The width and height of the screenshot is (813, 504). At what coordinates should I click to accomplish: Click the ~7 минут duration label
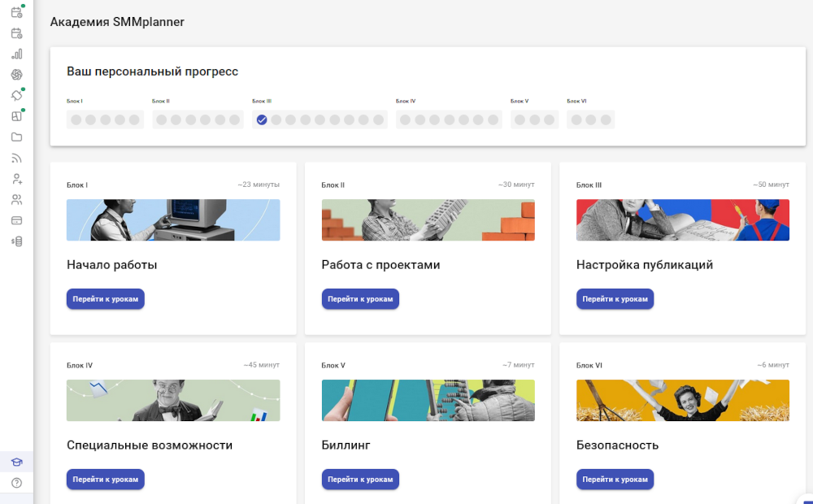pyautogui.click(x=519, y=365)
